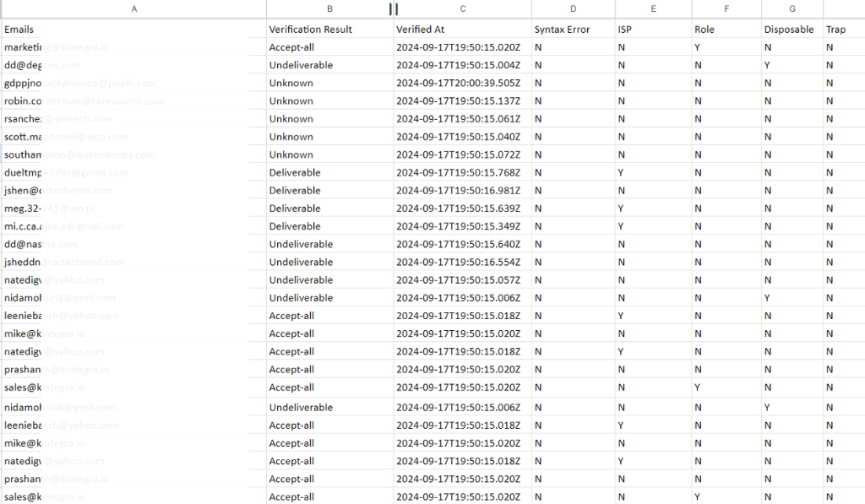Click 'Accept-all' in the marketi row

click(291, 47)
